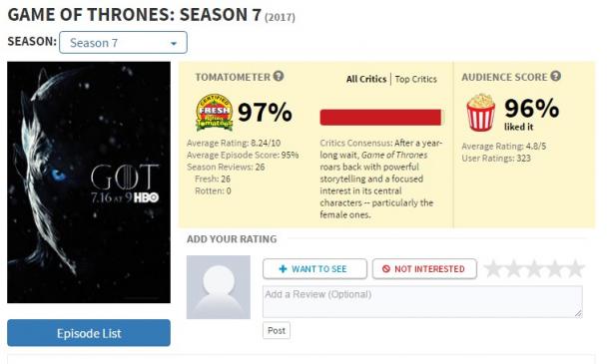Screen dimensions: 609x364
Task: Switch to the All Critics tab
Action: 366,79
